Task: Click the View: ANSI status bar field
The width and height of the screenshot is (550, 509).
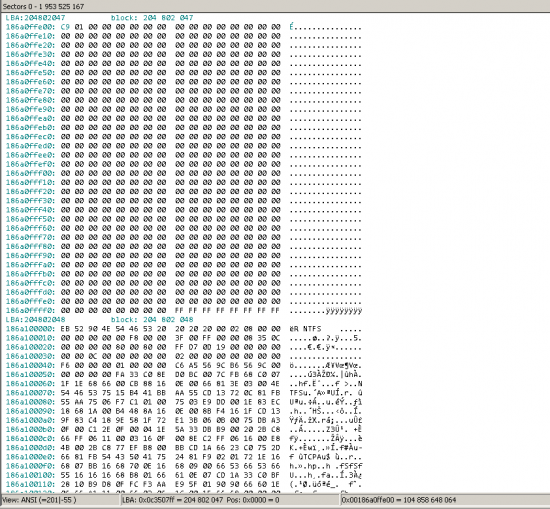Action: click(x=61, y=500)
